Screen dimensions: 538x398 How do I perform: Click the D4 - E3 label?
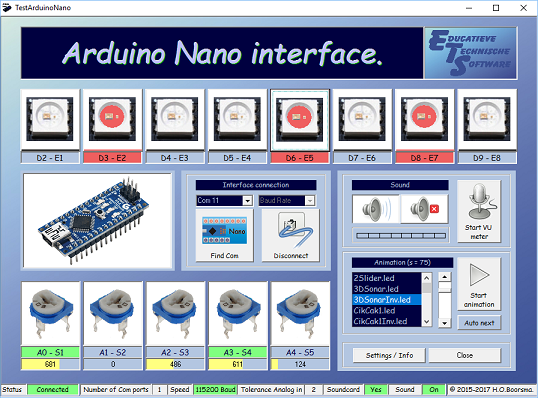175,158
